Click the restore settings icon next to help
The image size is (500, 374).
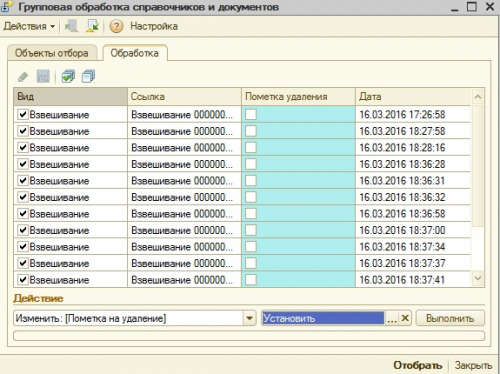click(92, 26)
